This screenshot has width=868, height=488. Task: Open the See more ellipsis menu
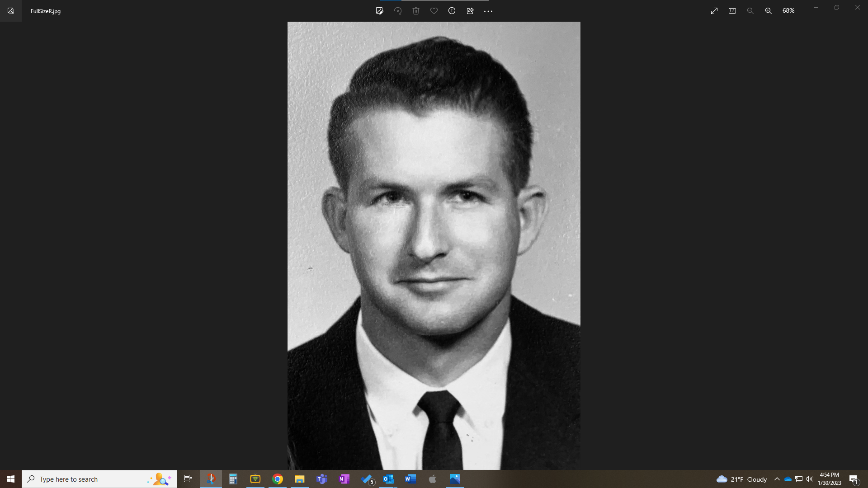point(488,11)
